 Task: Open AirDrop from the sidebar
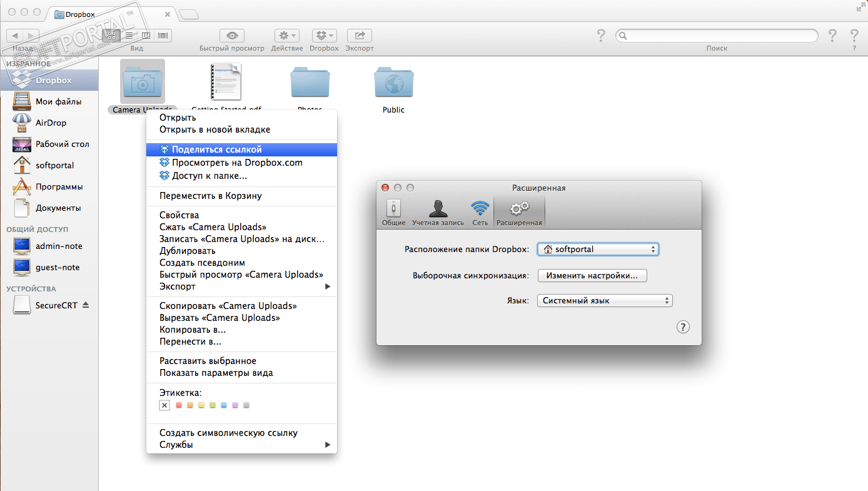point(49,123)
